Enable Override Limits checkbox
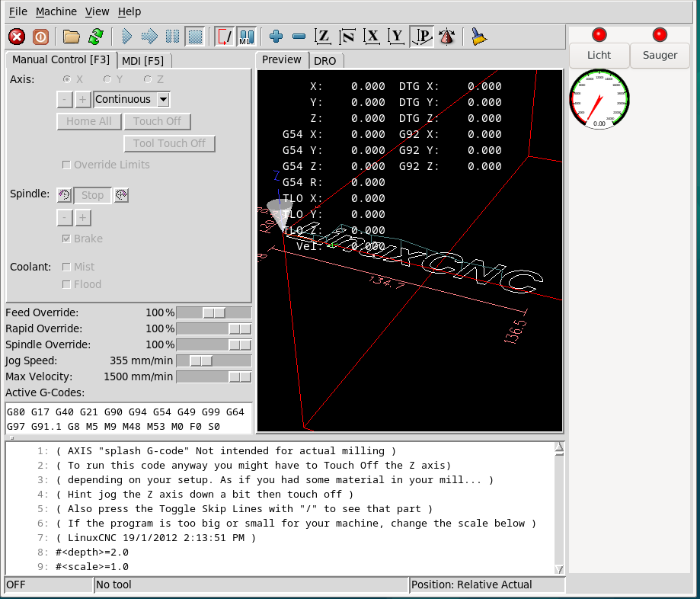Viewport: 700px width, 599px height. pyautogui.click(x=67, y=165)
